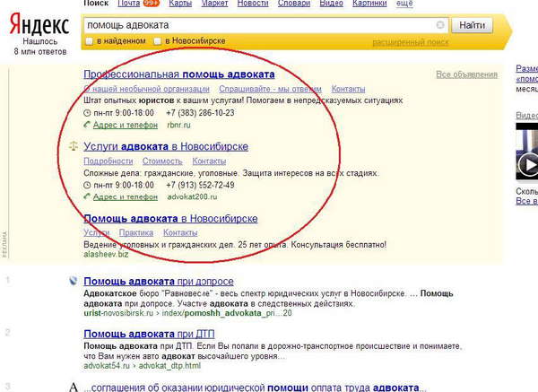This screenshot has height=392, width=538.
Task: Open the Картинки tab
Action: point(369,3)
